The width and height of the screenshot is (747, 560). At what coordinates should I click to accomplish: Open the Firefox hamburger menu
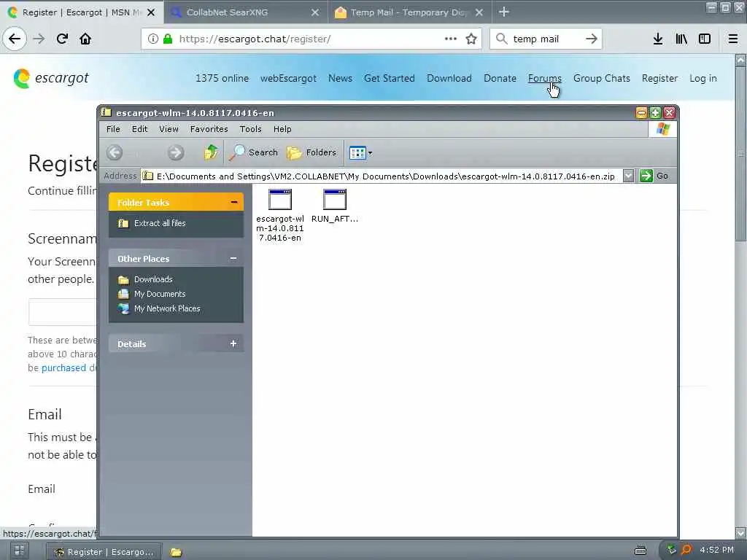click(x=733, y=39)
